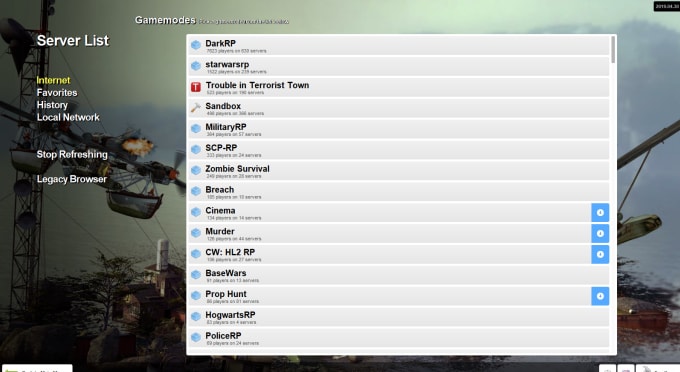Click the Zombie Survival cube icon

tap(196, 170)
